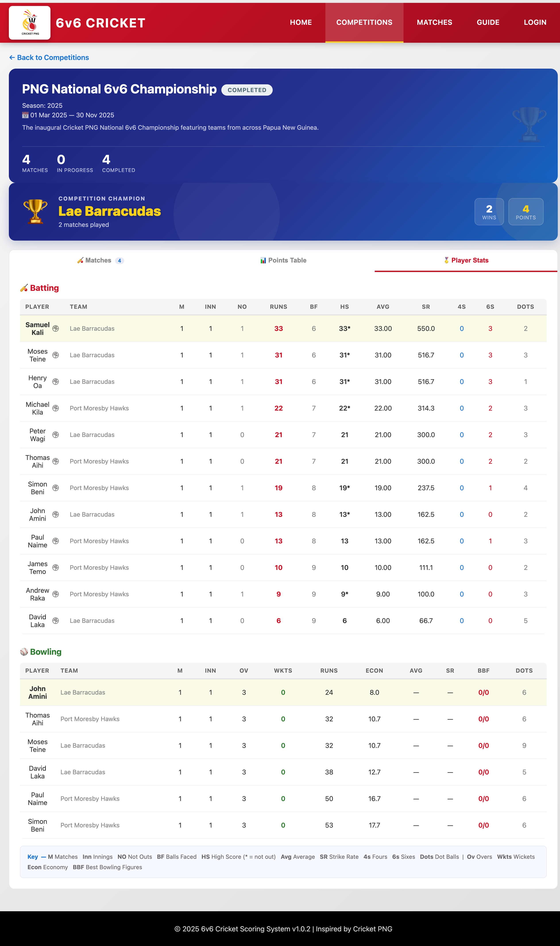Click the Cricket PNG logo
560x946 pixels.
click(x=29, y=23)
